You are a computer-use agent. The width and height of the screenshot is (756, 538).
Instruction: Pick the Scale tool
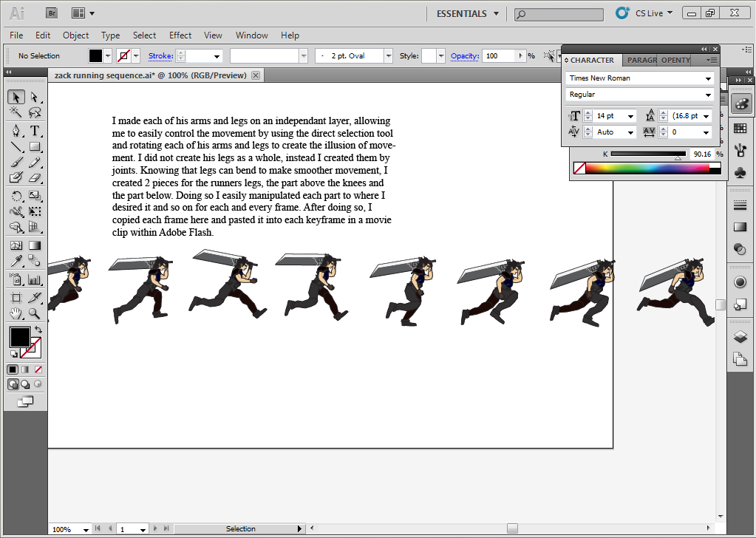(x=34, y=196)
